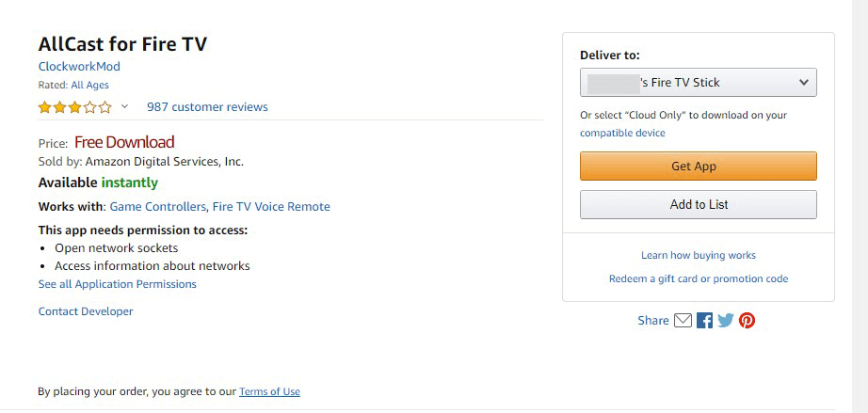Open the Game Controllers link

[x=158, y=207]
